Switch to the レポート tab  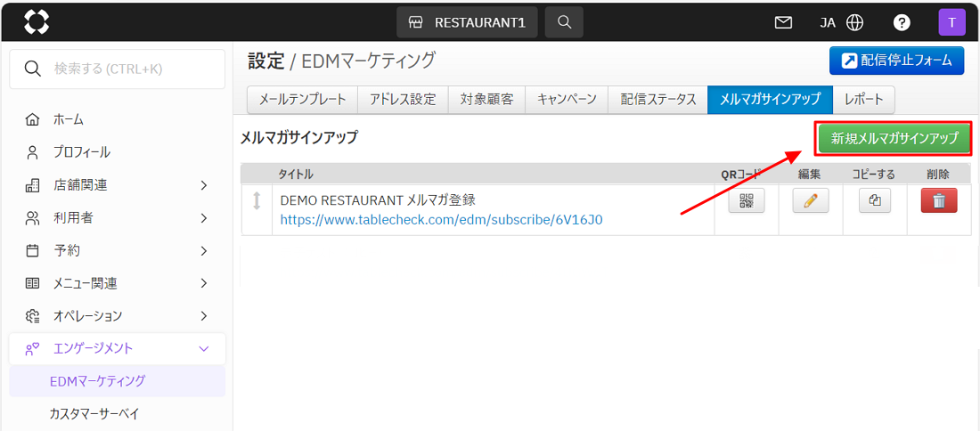863,100
